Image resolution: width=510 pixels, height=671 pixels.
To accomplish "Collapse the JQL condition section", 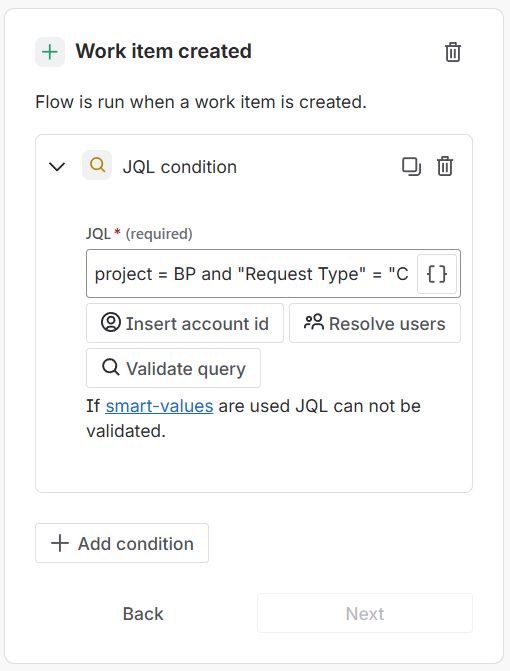I will pos(57,166).
